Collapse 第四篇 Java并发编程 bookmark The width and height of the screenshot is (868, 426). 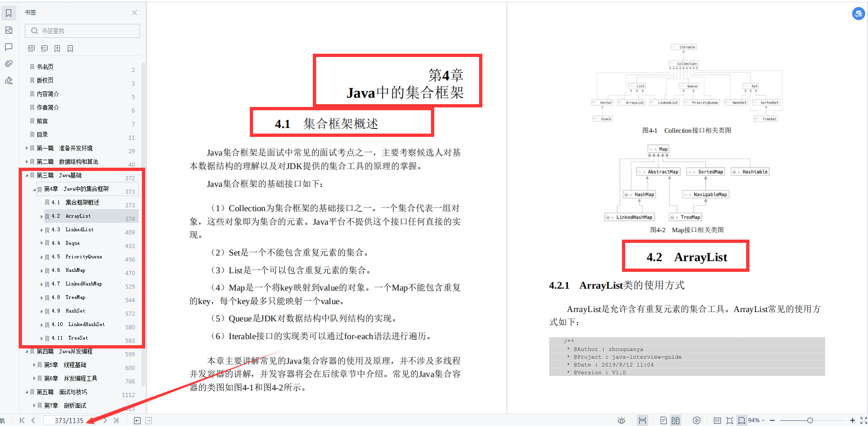[x=27, y=351]
